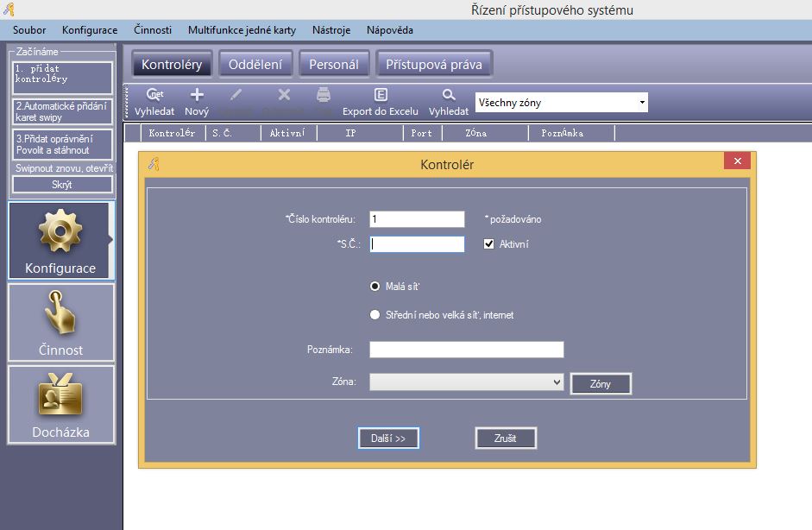Click the keys icon in main title bar
This screenshot has width=812, height=530.
[9, 9]
